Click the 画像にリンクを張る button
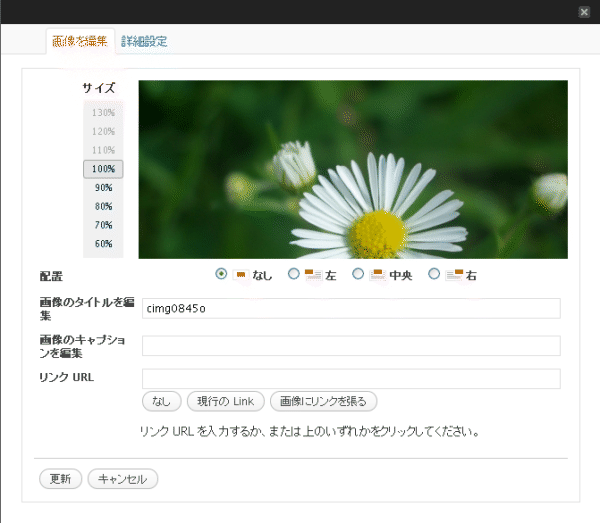The image size is (600, 523). click(x=324, y=401)
